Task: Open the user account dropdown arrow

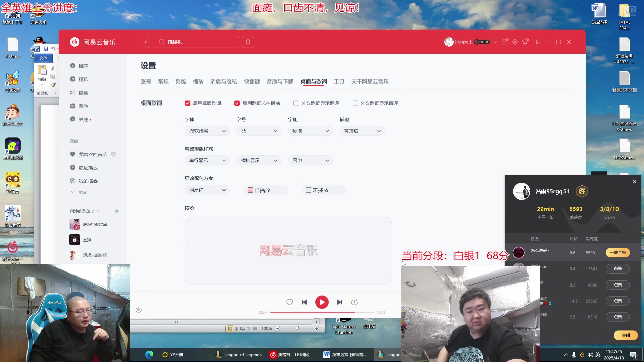Action: tap(494, 42)
